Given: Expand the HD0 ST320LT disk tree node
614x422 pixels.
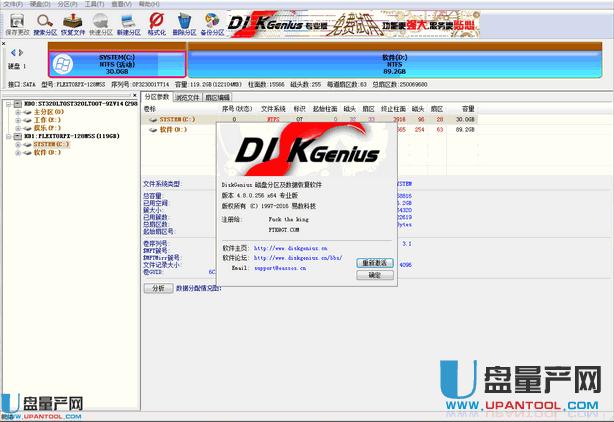Looking at the screenshot, I should click(6, 103).
